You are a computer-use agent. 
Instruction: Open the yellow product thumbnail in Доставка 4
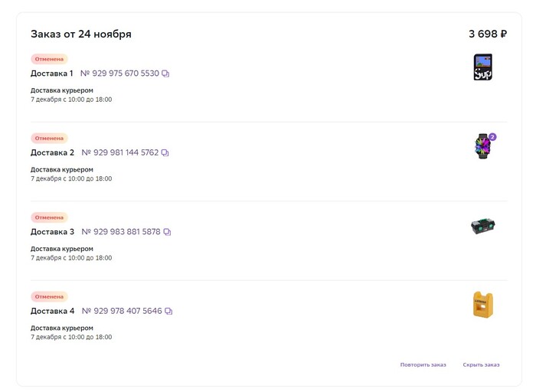tap(482, 305)
